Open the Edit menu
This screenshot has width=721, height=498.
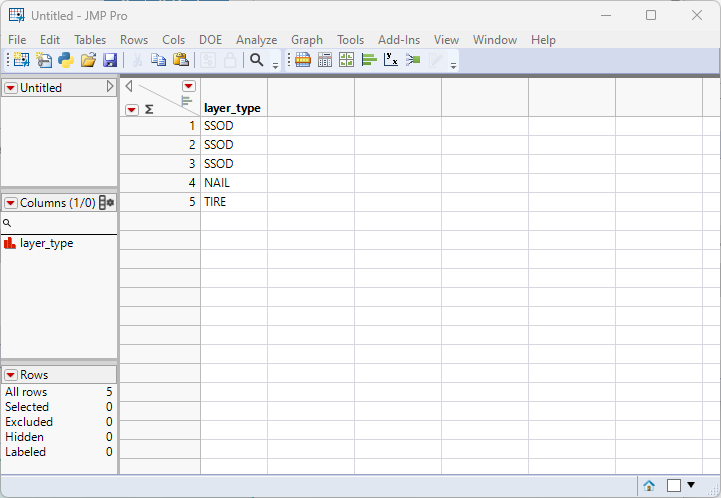tap(50, 40)
